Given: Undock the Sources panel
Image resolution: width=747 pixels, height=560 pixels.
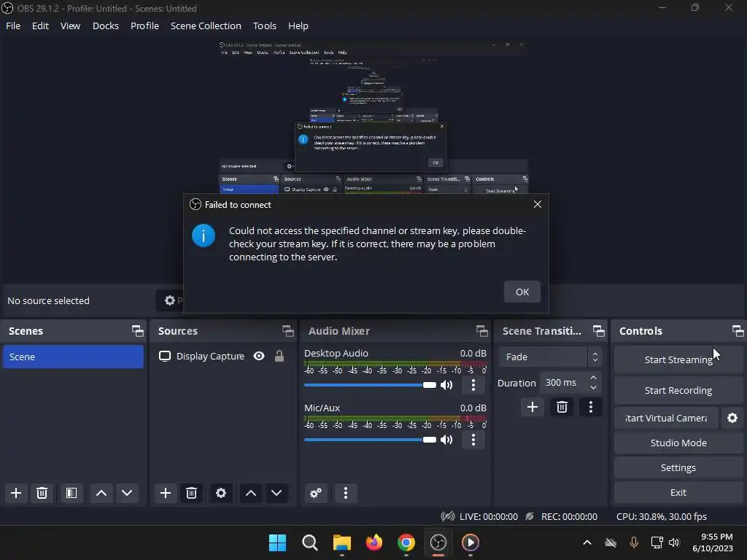Looking at the screenshot, I should pos(287,331).
